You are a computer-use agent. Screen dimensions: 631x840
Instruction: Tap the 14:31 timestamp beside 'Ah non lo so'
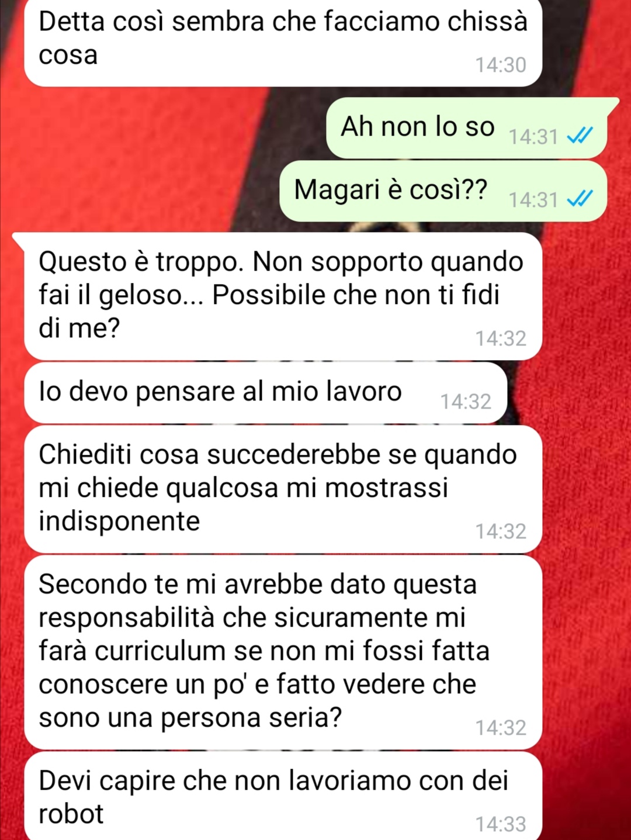[533, 137]
